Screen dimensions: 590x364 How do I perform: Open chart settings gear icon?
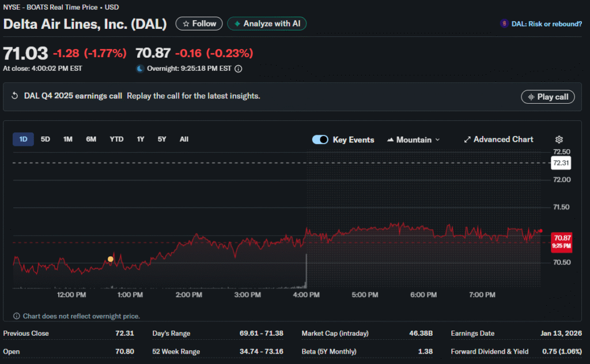pos(558,139)
